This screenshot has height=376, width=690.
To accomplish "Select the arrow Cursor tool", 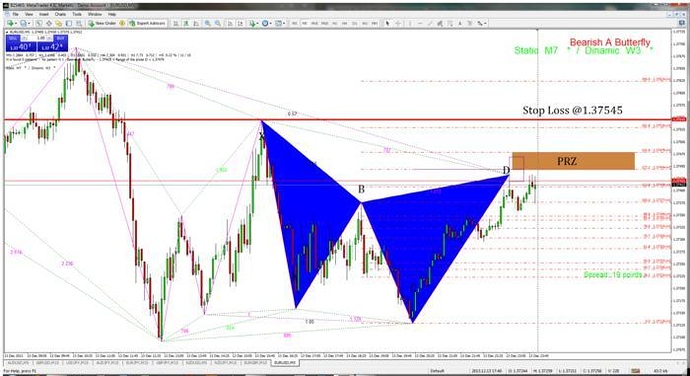I will pyautogui.click(x=387, y=23).
